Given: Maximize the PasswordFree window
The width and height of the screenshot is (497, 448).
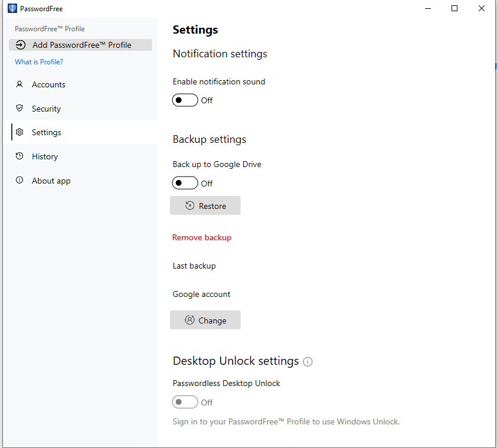Looking at the screenshot, I should (x=455, y=8).
